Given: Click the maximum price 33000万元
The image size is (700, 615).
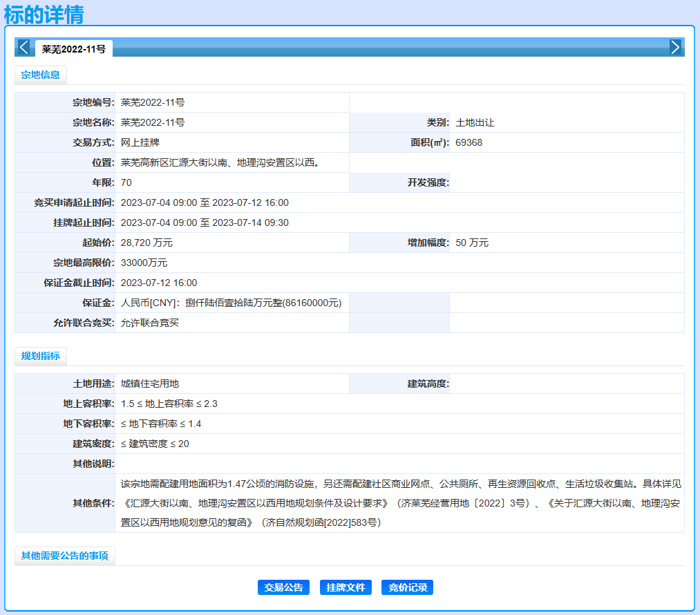Looking at the screenshot, I should [144, 263].
